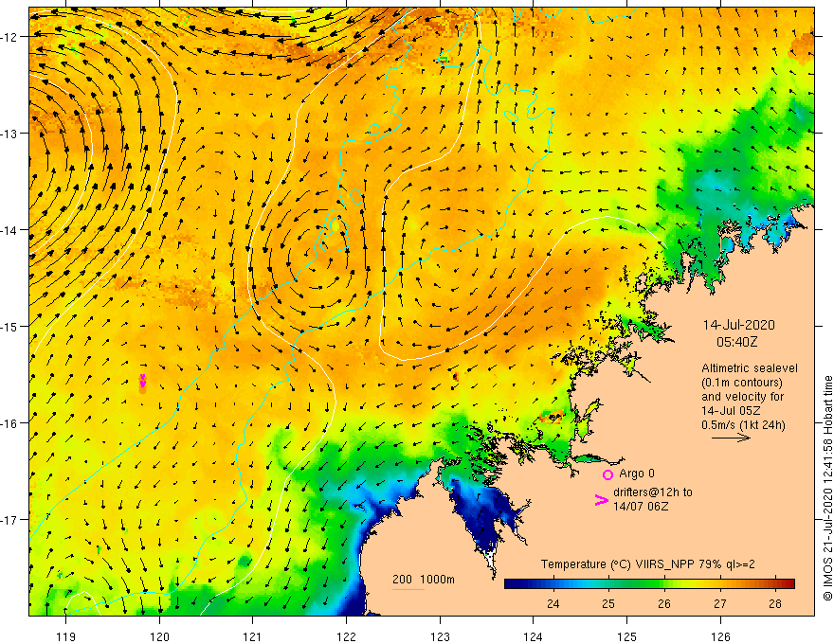Click the cyan bathymetry legend line

(x=408, y=589)
